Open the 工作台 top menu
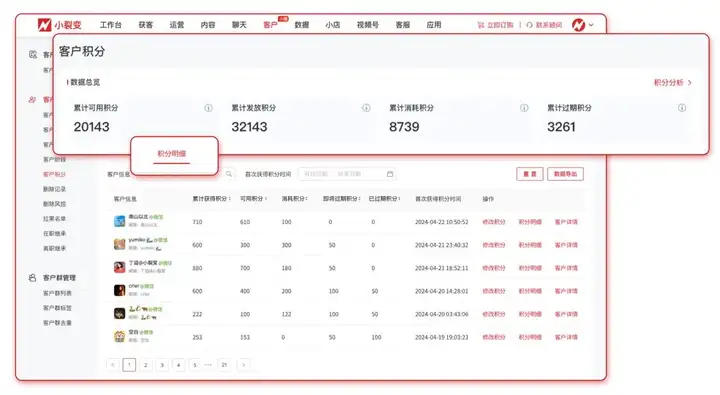Image resolution: width=720 pixels, height=395 pixels. (x=111, y=25)
